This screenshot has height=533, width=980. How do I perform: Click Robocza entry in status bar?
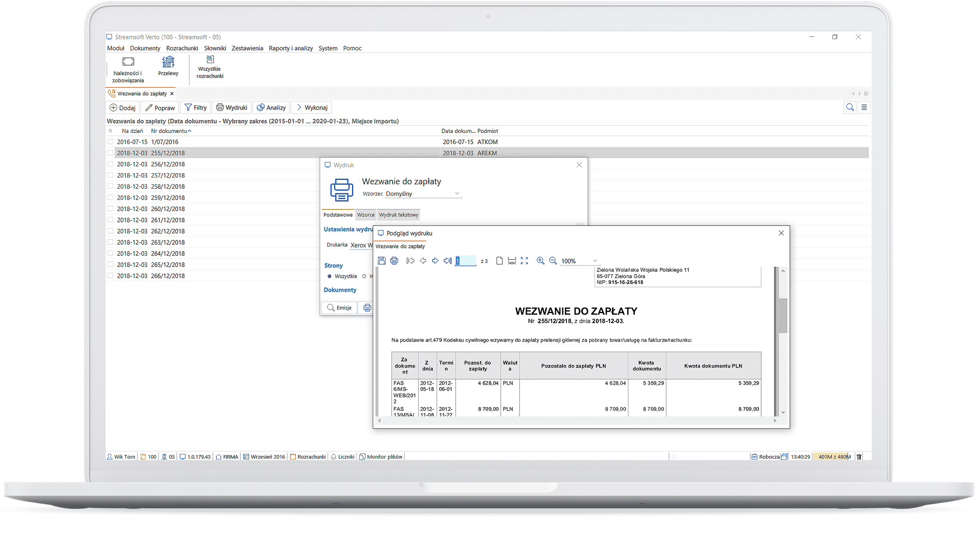point(765,457)
